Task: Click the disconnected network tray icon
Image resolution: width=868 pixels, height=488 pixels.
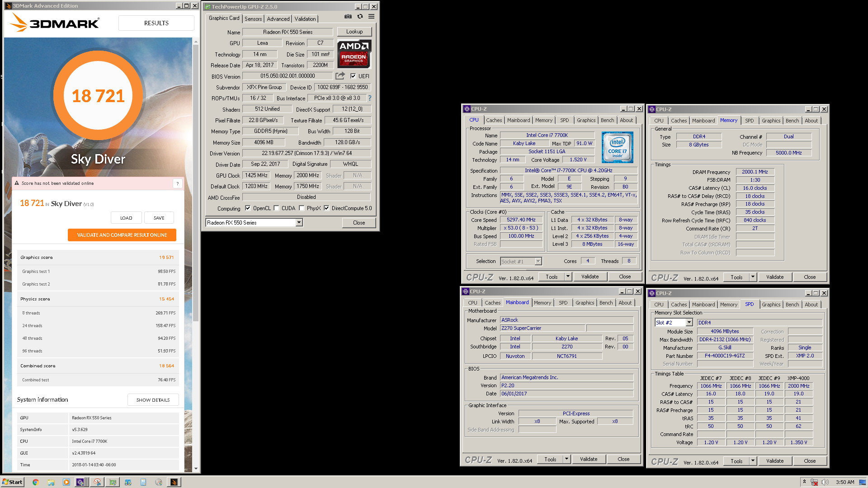Action: (814, 482)
